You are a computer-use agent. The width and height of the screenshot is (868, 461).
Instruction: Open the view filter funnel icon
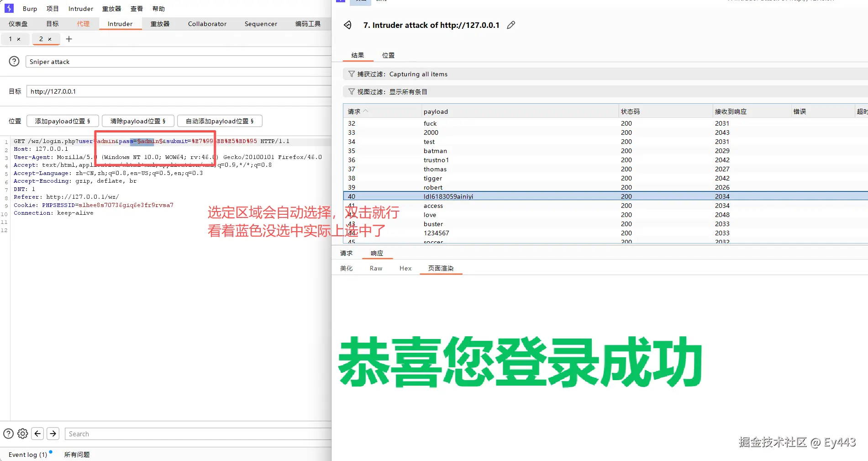click(351, 92)
